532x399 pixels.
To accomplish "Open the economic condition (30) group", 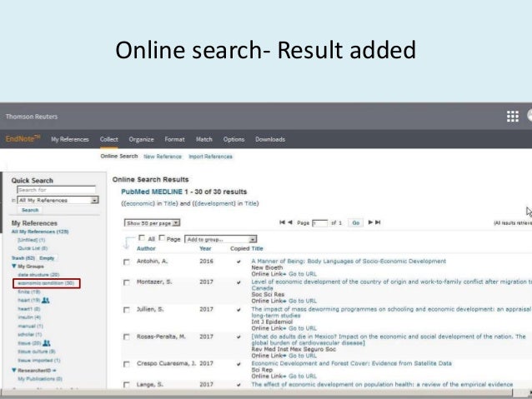I will (x=46, y=283).
